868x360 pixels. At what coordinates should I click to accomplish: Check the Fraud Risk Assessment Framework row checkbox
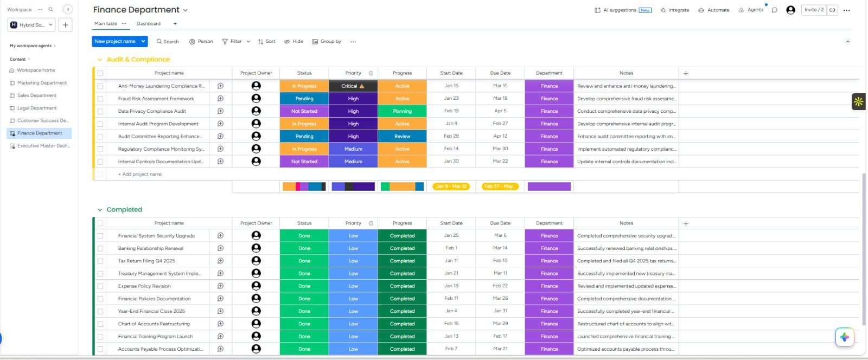tap(100, 99)
